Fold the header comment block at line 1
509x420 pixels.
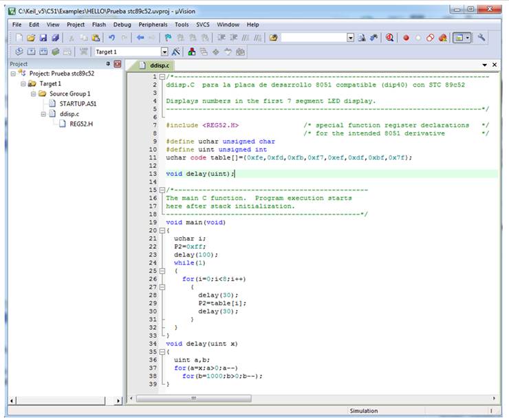[x=162, y=77]
